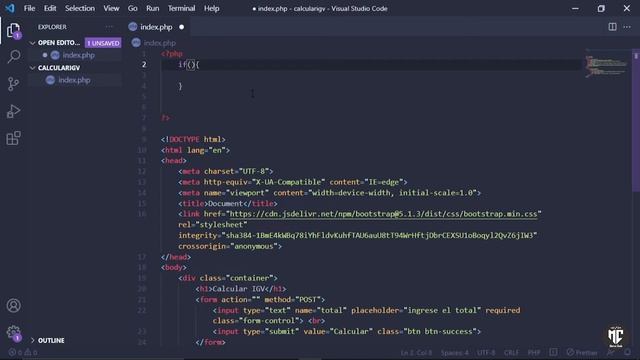
Task: Open the Edit menu
Action: coord(50,8)
